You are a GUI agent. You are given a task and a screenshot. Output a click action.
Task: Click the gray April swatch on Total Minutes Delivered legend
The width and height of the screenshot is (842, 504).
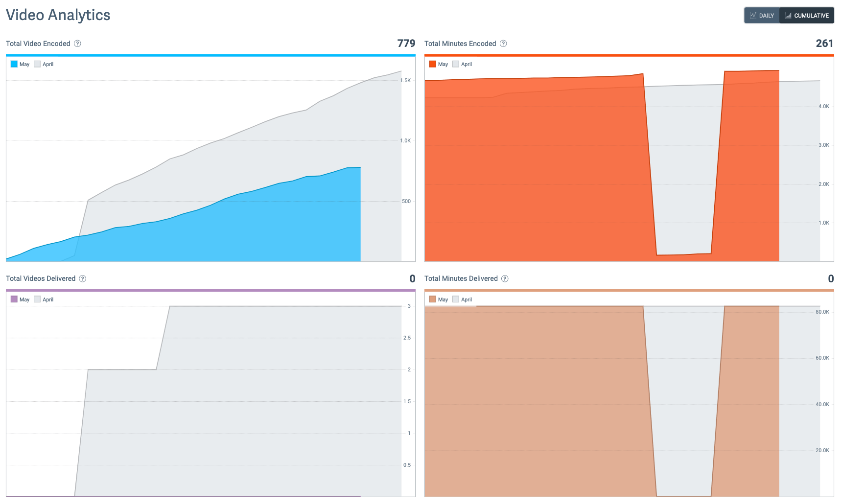[456, 299]
